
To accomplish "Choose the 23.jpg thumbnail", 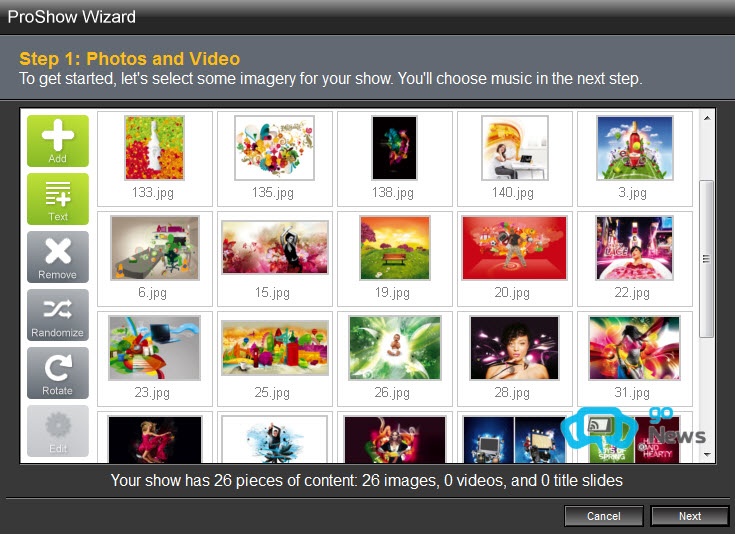I will pyautogui.click(x=155, y=348).
